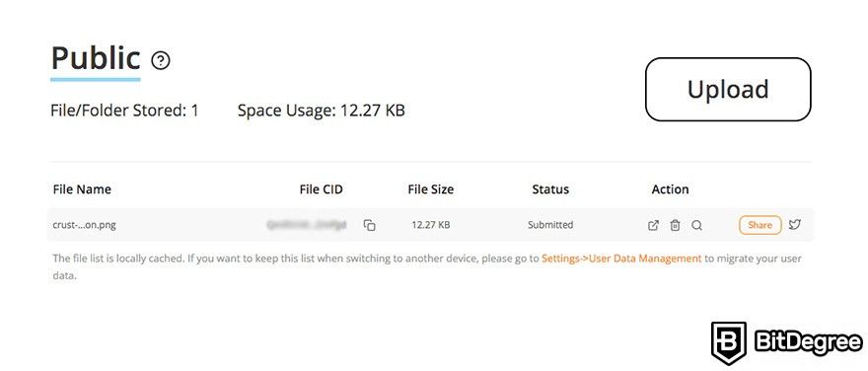Image resolution: width=868 pixels, height=371 pixels.
Task: Delete file with the trash icon
Action: [x=675, y=225]
